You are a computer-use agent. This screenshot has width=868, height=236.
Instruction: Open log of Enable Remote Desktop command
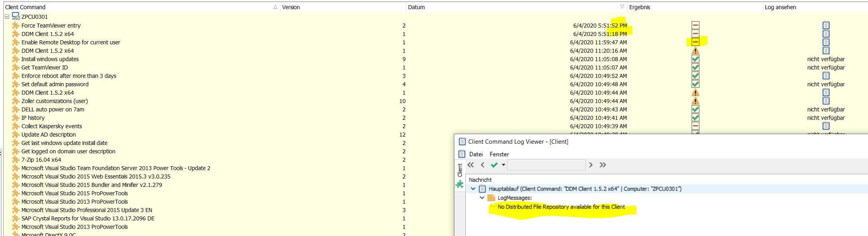coord(826,42)
